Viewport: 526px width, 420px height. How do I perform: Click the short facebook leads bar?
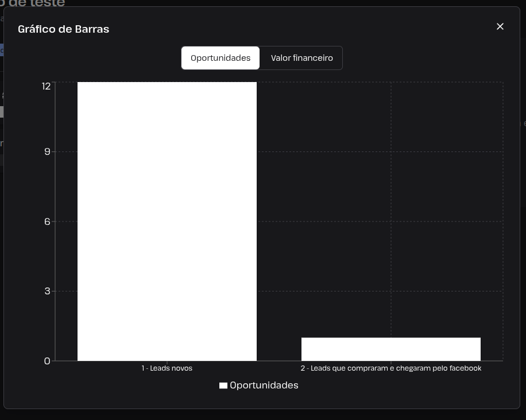point(391,349)
